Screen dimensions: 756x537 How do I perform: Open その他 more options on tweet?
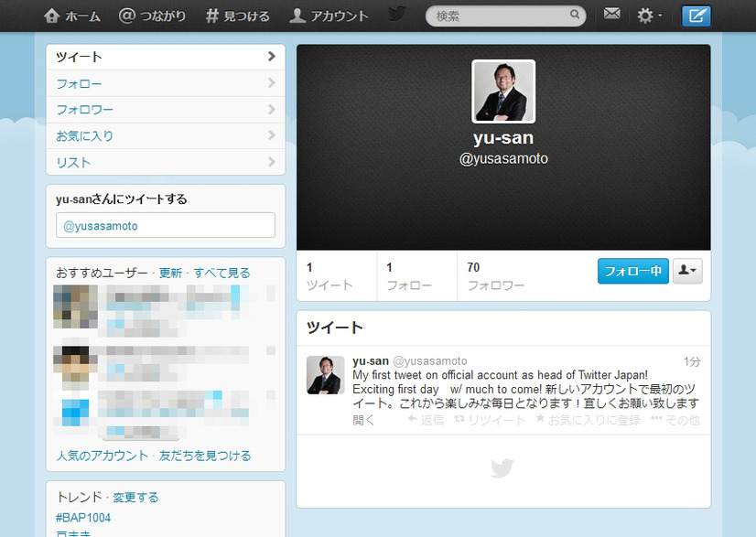[x=675, y=420]
